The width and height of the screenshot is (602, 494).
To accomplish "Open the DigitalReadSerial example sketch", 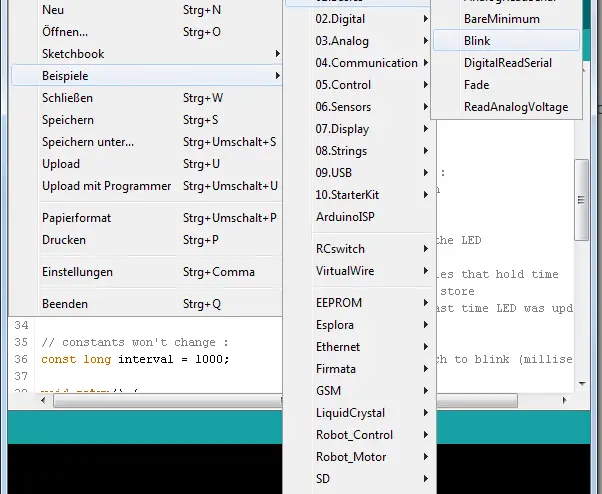I will click(506, 63).
